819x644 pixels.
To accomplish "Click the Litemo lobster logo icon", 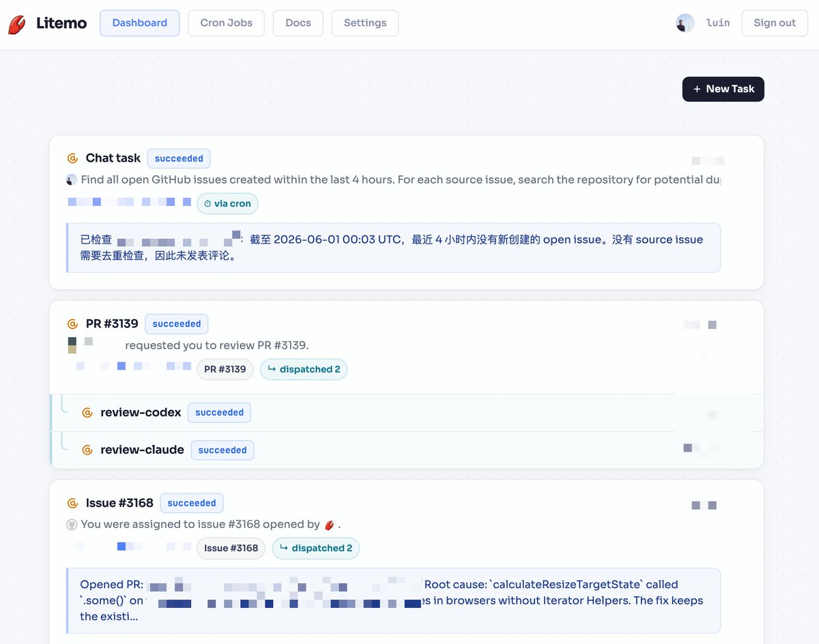I will point(17,24).
